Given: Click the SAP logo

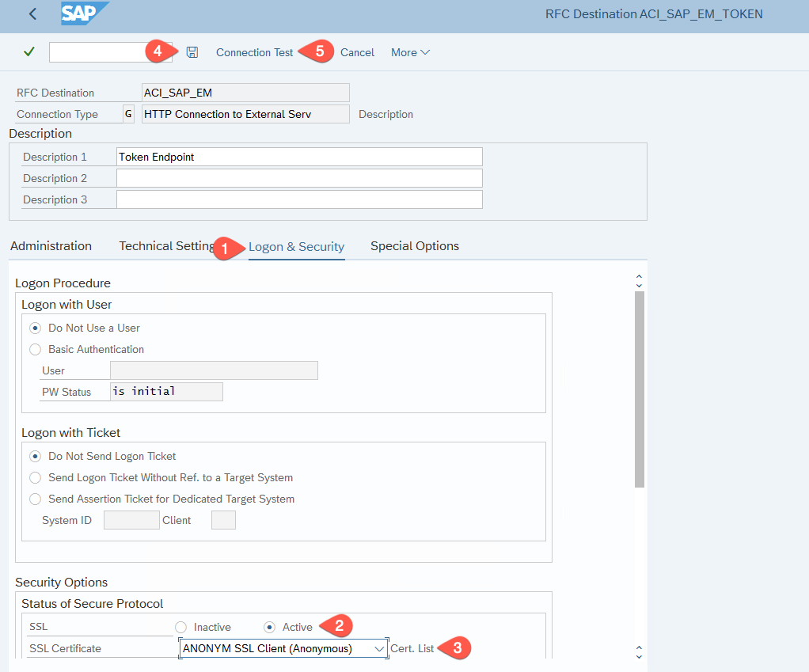Looking at the screenshot, I should tap(85, 13).
